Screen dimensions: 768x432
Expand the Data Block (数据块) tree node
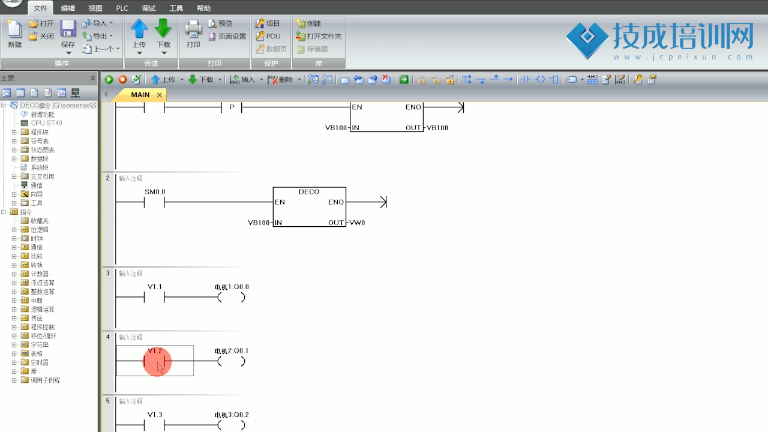14,159
